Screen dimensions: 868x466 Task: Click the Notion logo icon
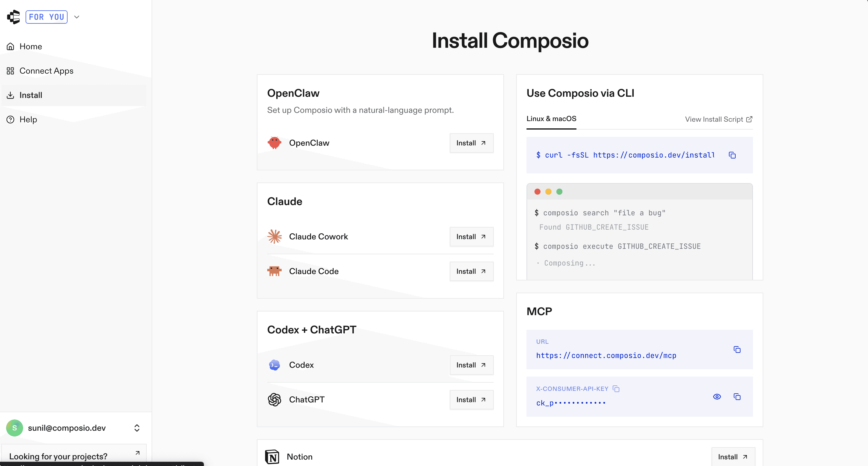(x=272, y=457)
